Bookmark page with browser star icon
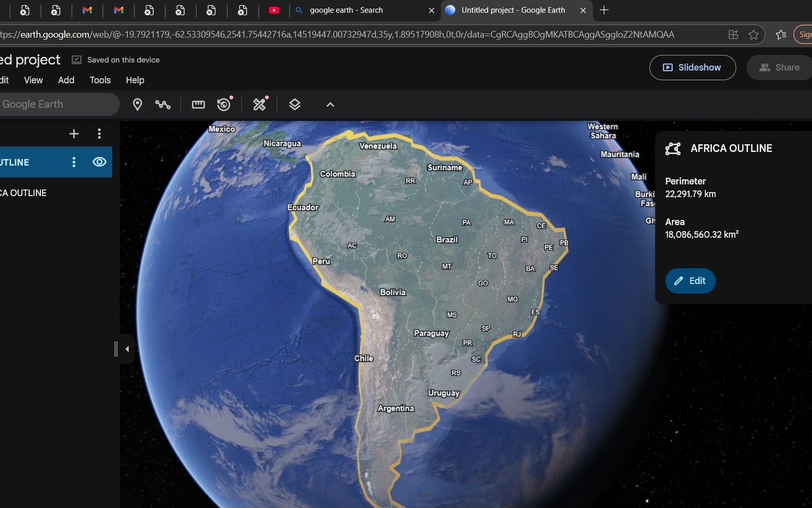Image resolution: width=812 pixels, height=508 pixels. [754, 35]
